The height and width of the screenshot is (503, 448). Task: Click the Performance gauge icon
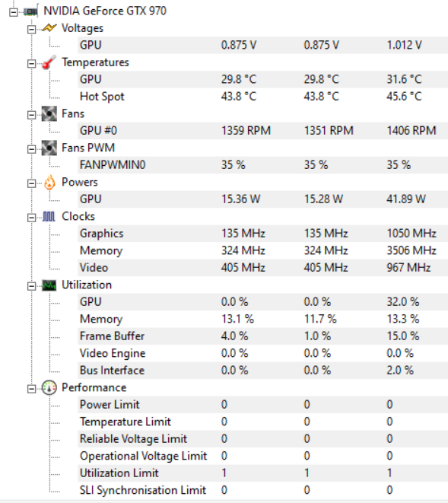[x=49, y=387]
